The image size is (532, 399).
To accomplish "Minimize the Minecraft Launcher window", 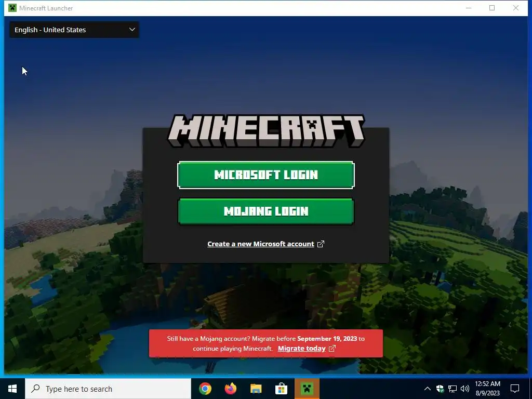I will [469, 8].
